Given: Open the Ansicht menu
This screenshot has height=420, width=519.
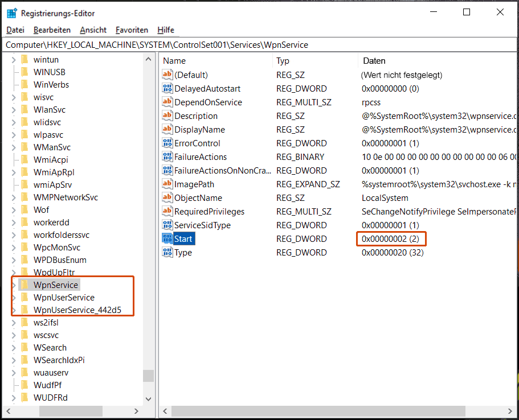Looking at the screenshot, I should coord(93,30).
